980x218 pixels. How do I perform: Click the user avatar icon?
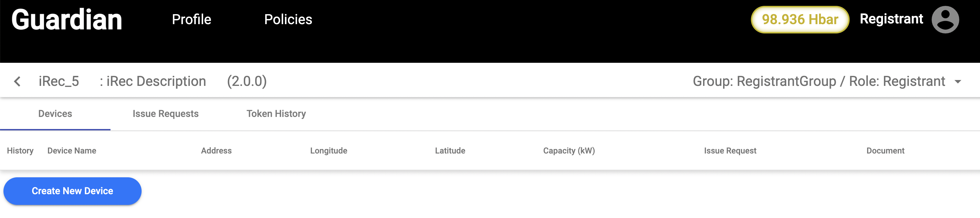(945, 20)
